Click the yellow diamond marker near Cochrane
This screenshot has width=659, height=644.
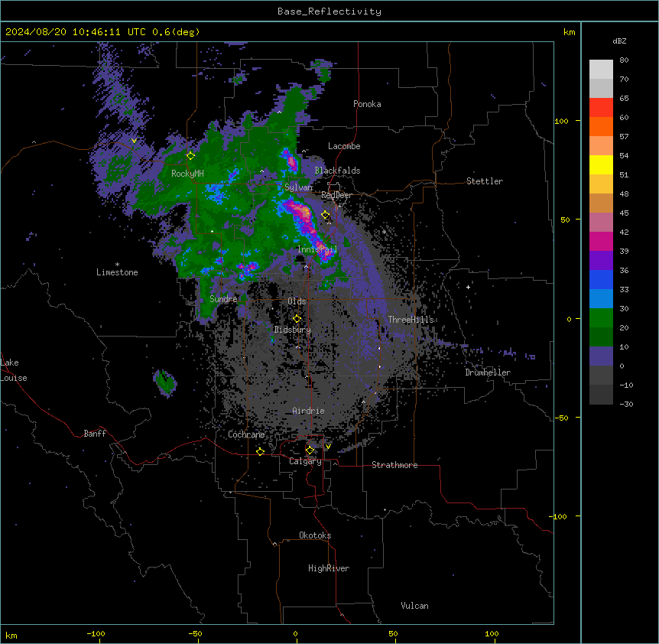pyautogui.click(x=260, y=451)
